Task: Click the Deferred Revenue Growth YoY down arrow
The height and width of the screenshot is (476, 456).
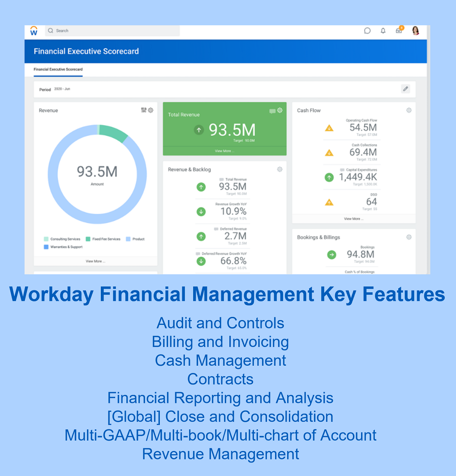Action: pyautogui.click(x=201, y=261)
